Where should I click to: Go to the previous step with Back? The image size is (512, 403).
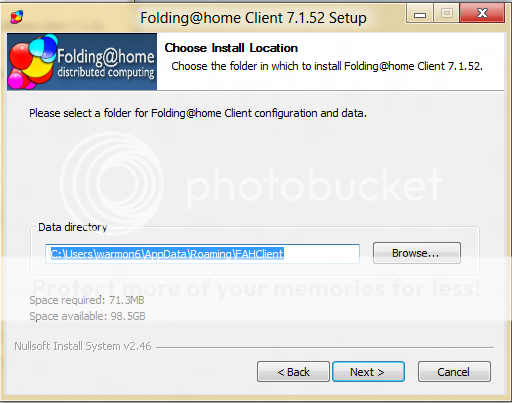pos(293,372)
